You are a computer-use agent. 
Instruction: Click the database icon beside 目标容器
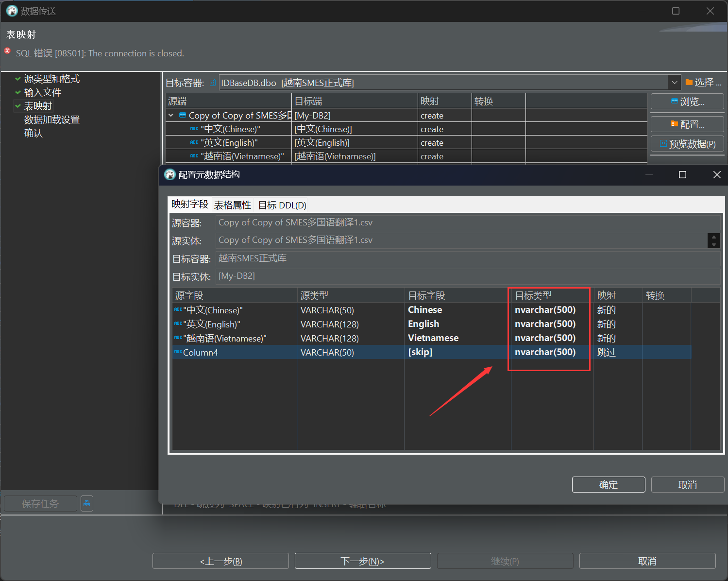(x=212, y=83)
